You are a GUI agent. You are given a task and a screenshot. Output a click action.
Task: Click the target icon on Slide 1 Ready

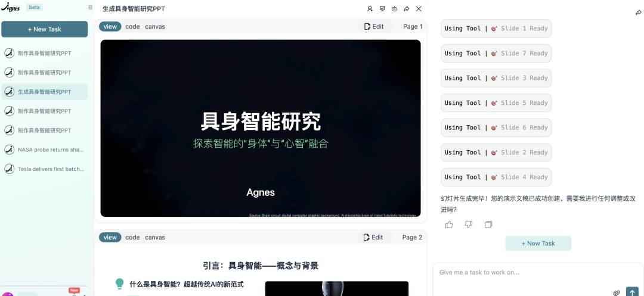click(x=494, y=29)
